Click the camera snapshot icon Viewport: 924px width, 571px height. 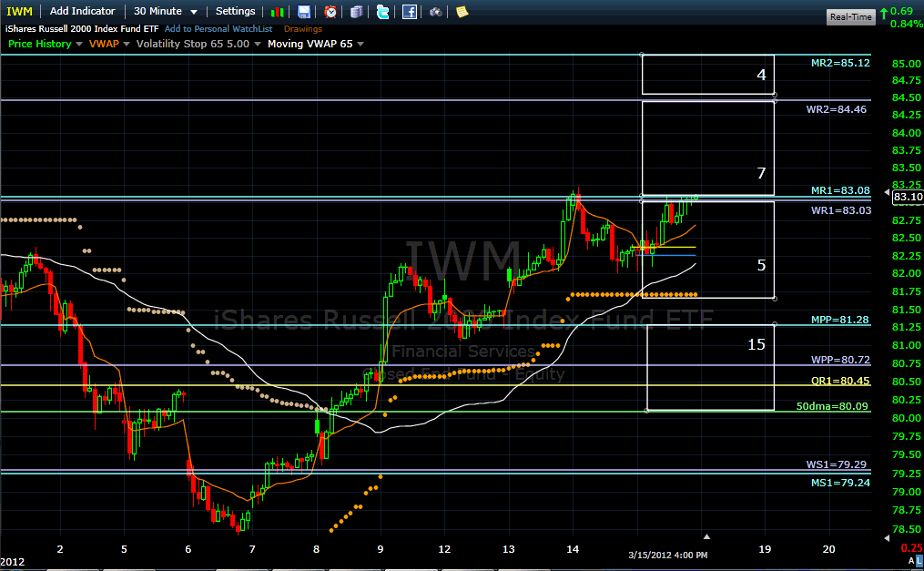[x=435, y=12]
